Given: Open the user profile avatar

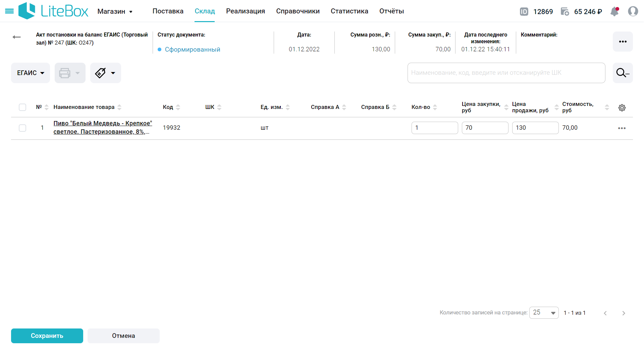Looking at the screenshot, I should click(x=633, y=11).
